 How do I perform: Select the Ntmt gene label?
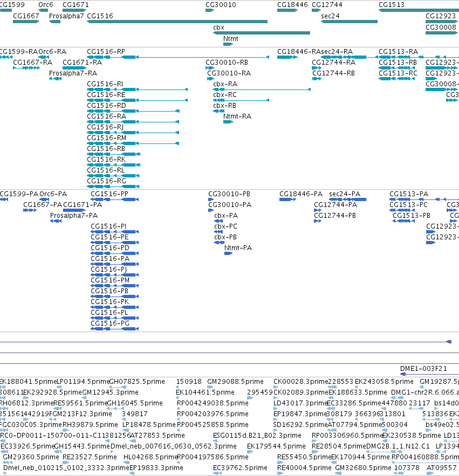(x=230, y=39)
